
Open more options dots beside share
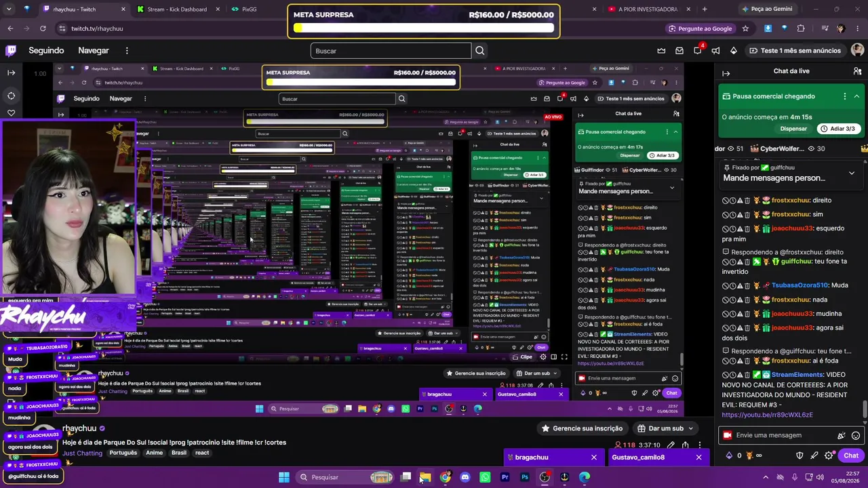click(699, 445)
